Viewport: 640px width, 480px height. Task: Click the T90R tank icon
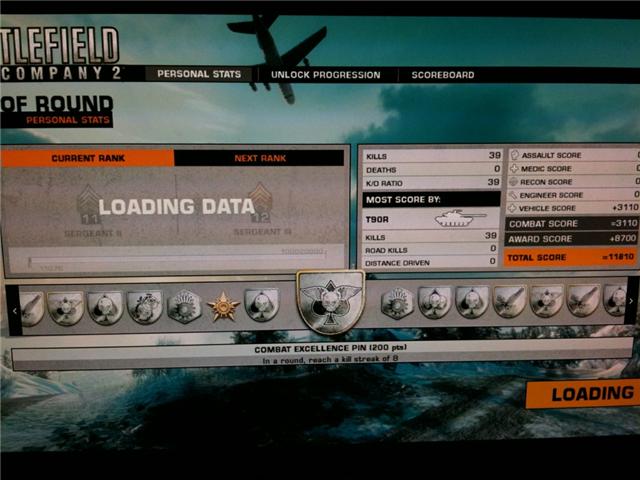tap(459, 219)
